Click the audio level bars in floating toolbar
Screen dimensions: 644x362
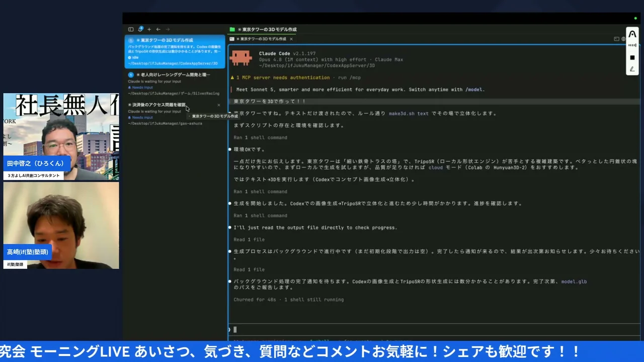pyautogui.click(x=632, y=45)
